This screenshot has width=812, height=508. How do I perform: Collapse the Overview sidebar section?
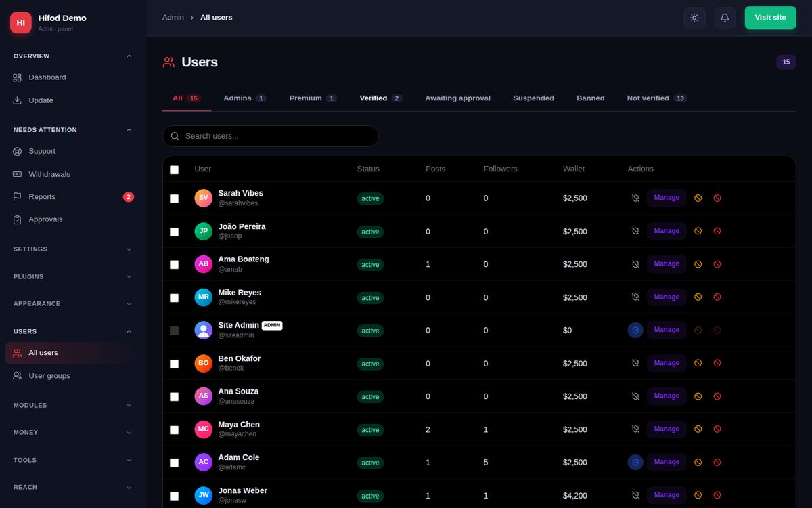point(73,56)
